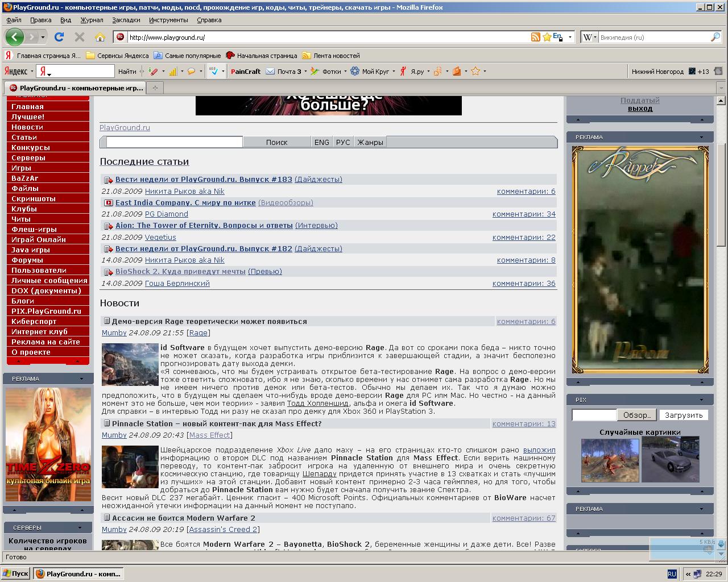
Task: Click the Wikipedia search magnifier icon
Action: 715,37
